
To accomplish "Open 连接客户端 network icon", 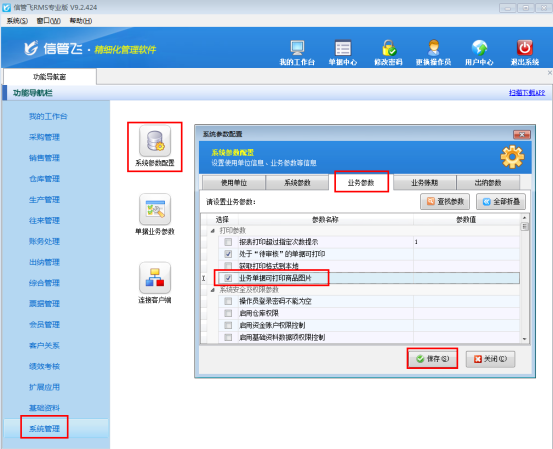I will (155, 278).
